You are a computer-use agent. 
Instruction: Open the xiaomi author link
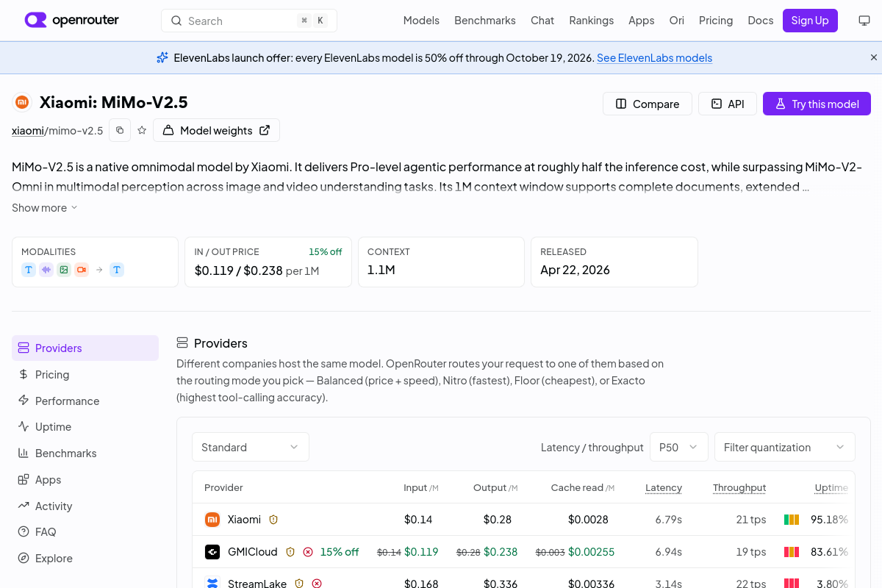28,131
